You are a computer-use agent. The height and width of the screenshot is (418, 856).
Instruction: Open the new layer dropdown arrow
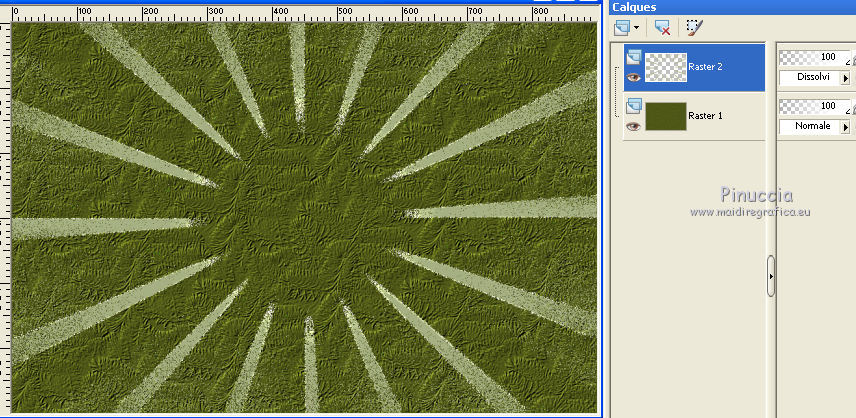click(x=637, y=28)
